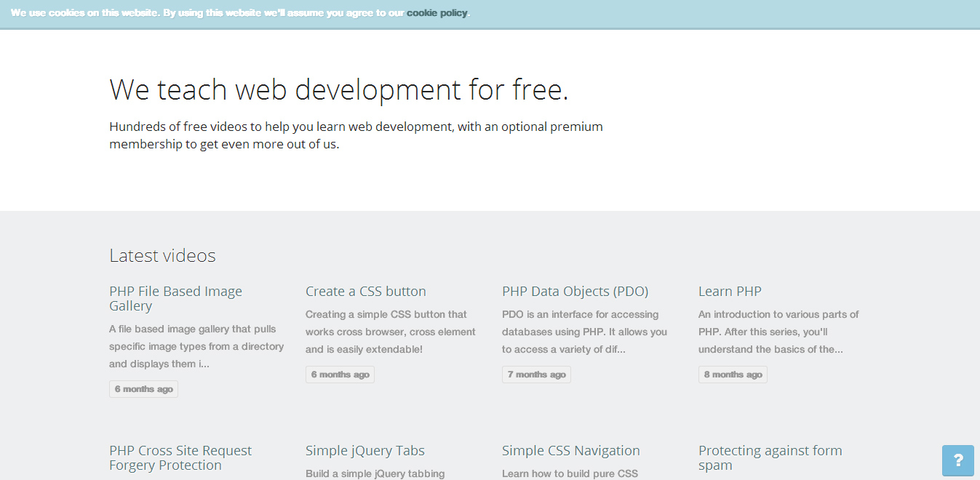Image resolution: width=980 pixels, height=480 pixels.
Task: Click the "6 months ago" badge under the image gallery card
Action: 143,388
